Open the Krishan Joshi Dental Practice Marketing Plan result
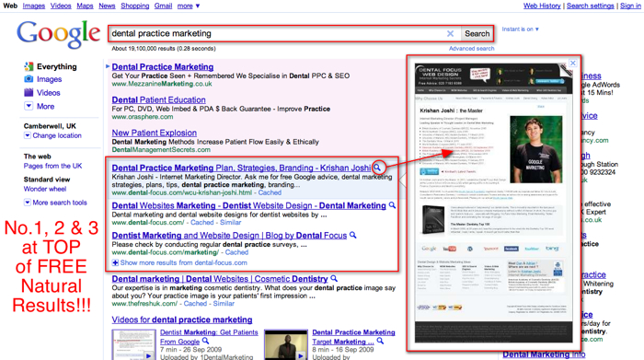This screenshot has height=360, width=644. point(241,168)
